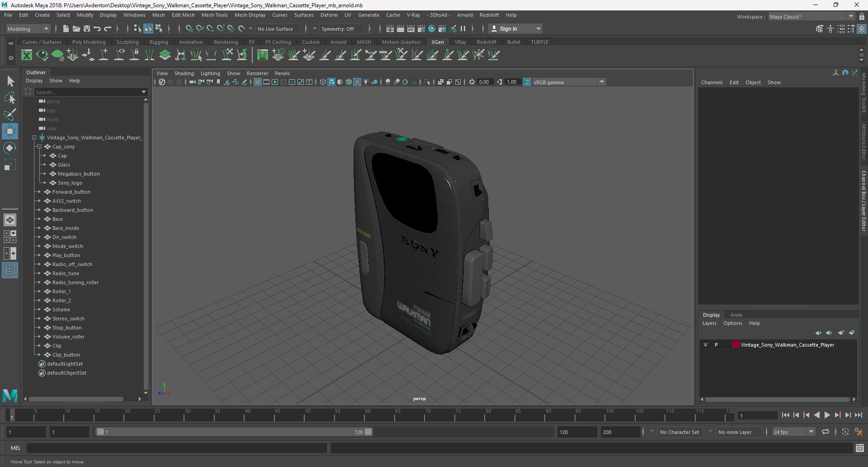Open the Render Settings icon
Viewport: 868px width, 467px height.
pos(421,29)
